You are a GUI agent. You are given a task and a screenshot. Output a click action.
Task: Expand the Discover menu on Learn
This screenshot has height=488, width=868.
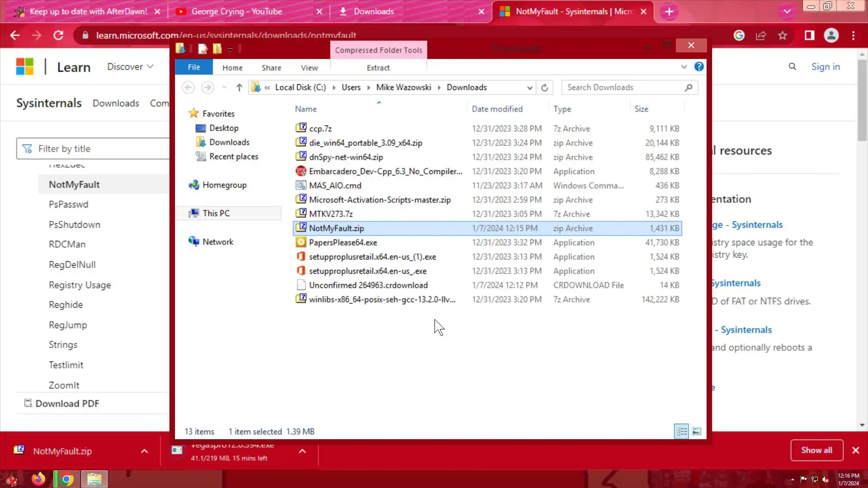130,67
